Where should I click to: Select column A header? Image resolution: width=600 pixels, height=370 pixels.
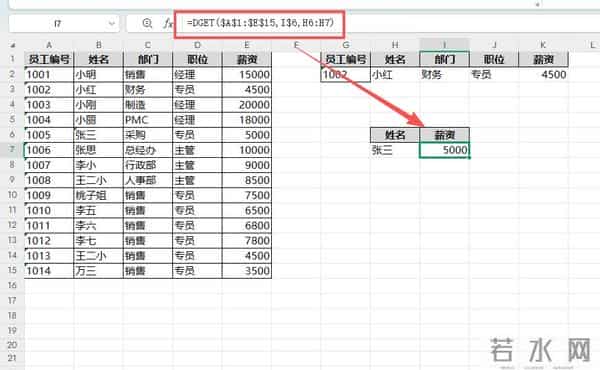(x=49, y=45)
